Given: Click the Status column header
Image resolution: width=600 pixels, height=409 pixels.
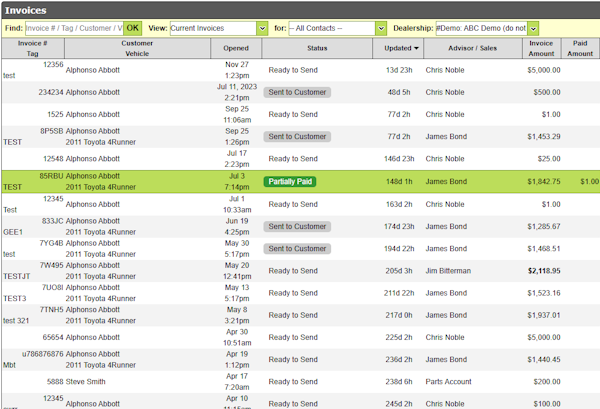Looking at the screenshot, I should point(317,48).
